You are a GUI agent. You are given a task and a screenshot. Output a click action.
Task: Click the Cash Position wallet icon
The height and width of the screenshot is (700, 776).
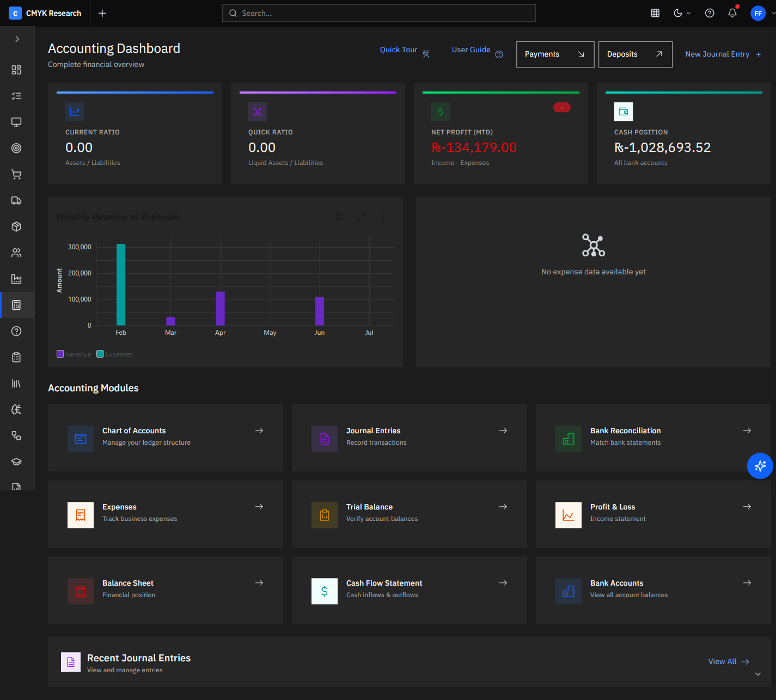tap(624, 112)
